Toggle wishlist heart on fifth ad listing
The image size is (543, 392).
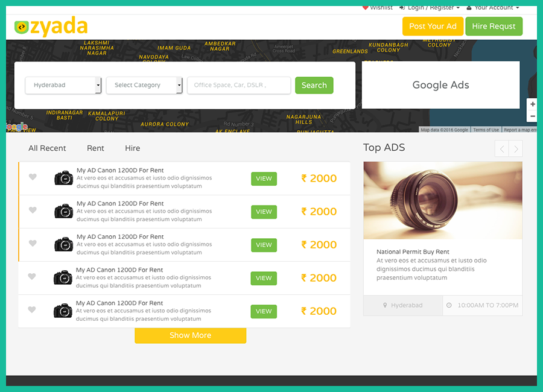(x=33, y=310)
